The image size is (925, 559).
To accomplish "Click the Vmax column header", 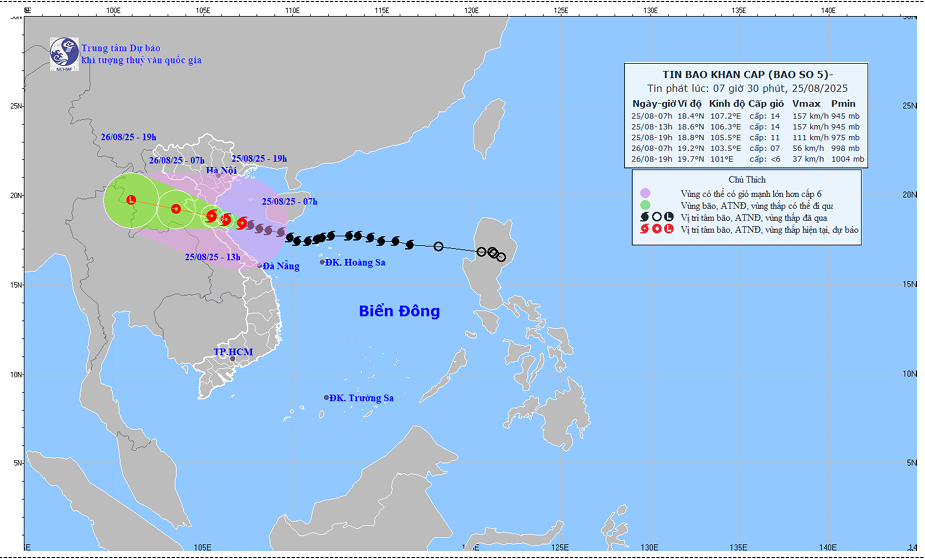I will [805, 104].
